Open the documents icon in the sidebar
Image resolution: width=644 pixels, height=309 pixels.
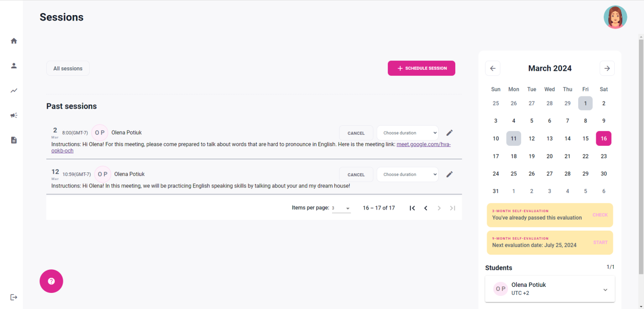pyautogui.click(x=14, y=140)
